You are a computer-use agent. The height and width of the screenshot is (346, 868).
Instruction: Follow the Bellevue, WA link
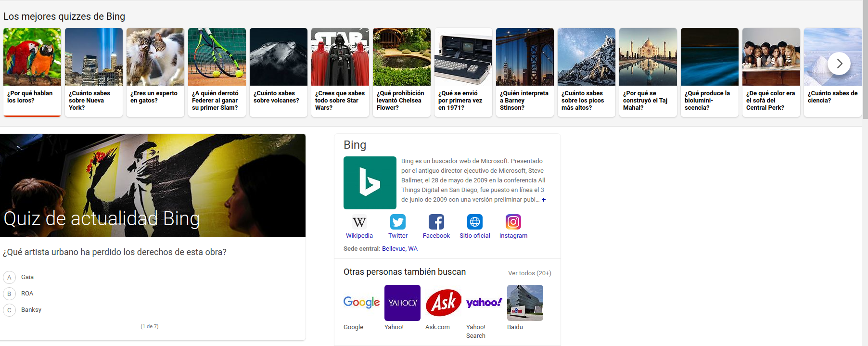pos(399,249)
